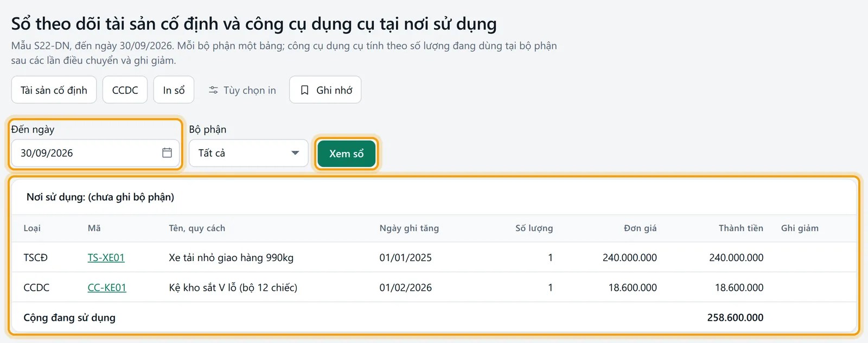
Task: Click the In sổ button
Action: [174, 90]
